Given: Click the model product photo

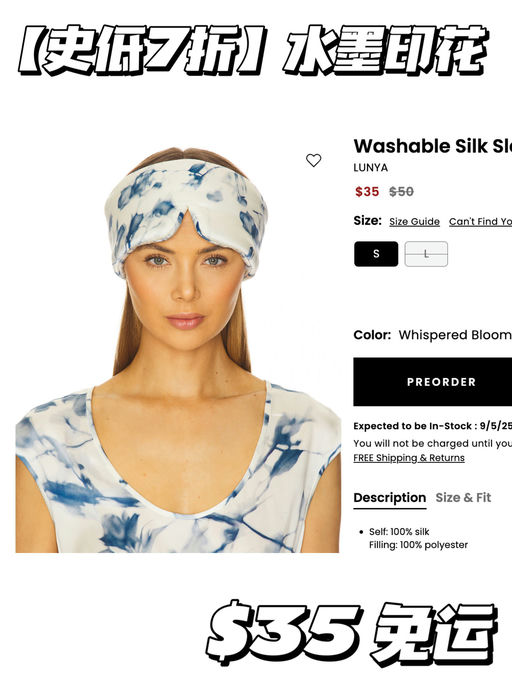Looking at the screenshot, I should [x=177, y=350].
